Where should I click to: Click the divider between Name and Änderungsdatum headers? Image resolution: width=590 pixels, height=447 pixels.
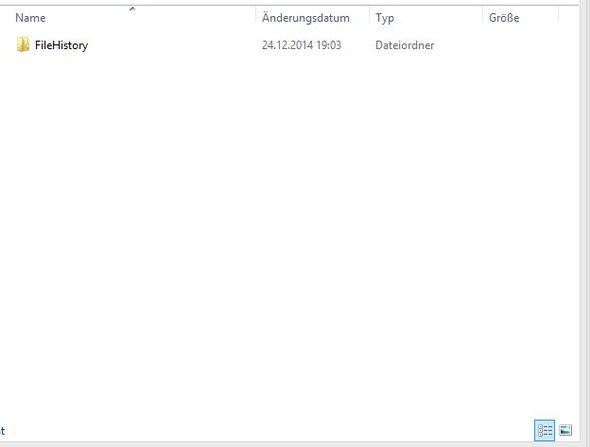256,18
